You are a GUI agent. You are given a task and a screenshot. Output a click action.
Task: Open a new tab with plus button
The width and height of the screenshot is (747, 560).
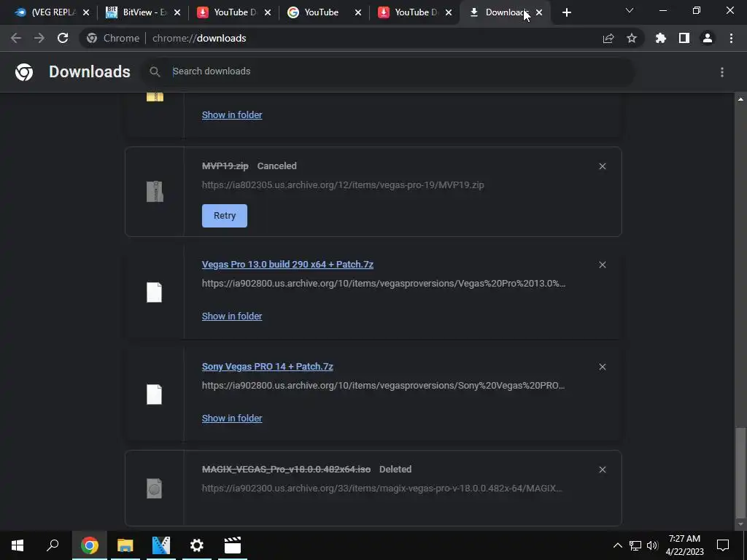coord(566,13)
